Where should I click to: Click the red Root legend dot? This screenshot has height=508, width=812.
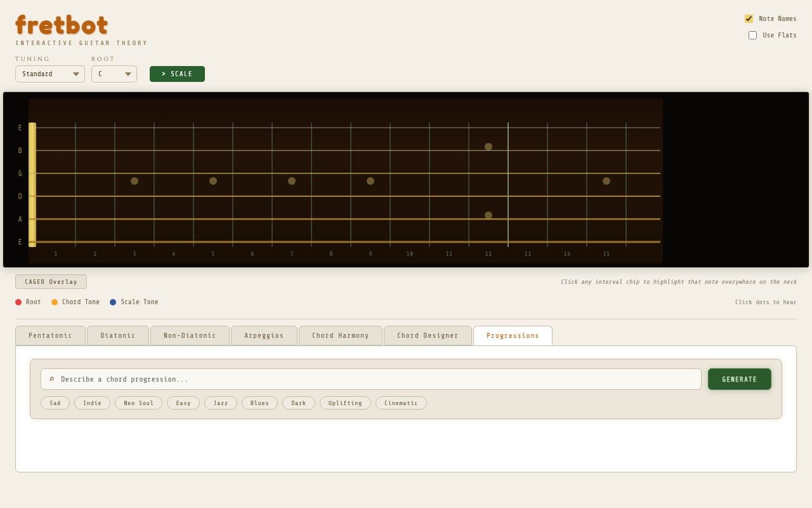[19, 302]
